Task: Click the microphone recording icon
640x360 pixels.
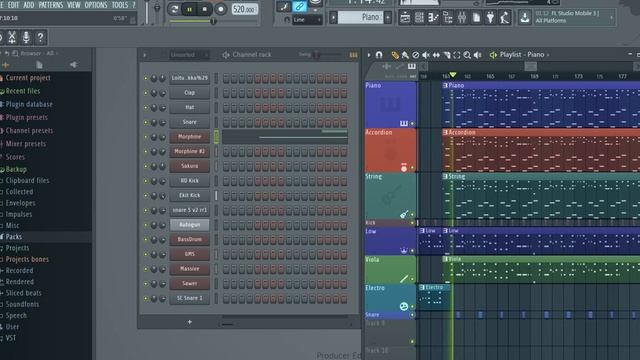Action: (x=26, y=38)
